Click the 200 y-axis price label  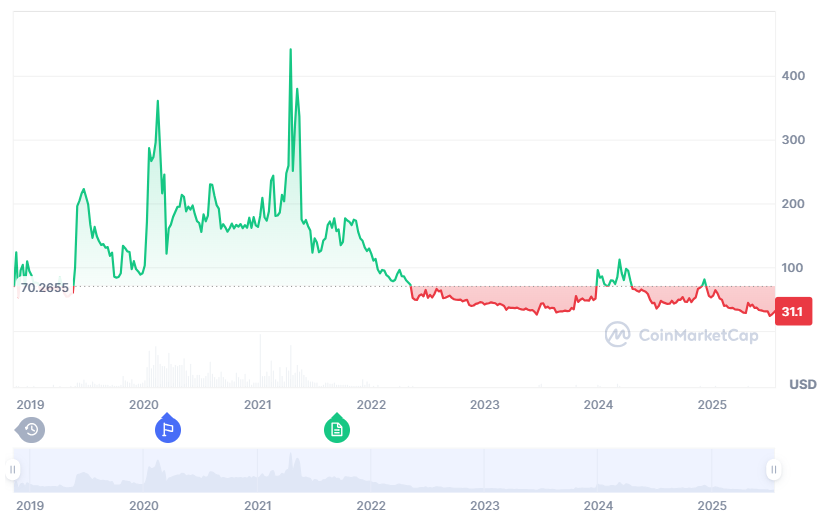pos(793,204)
